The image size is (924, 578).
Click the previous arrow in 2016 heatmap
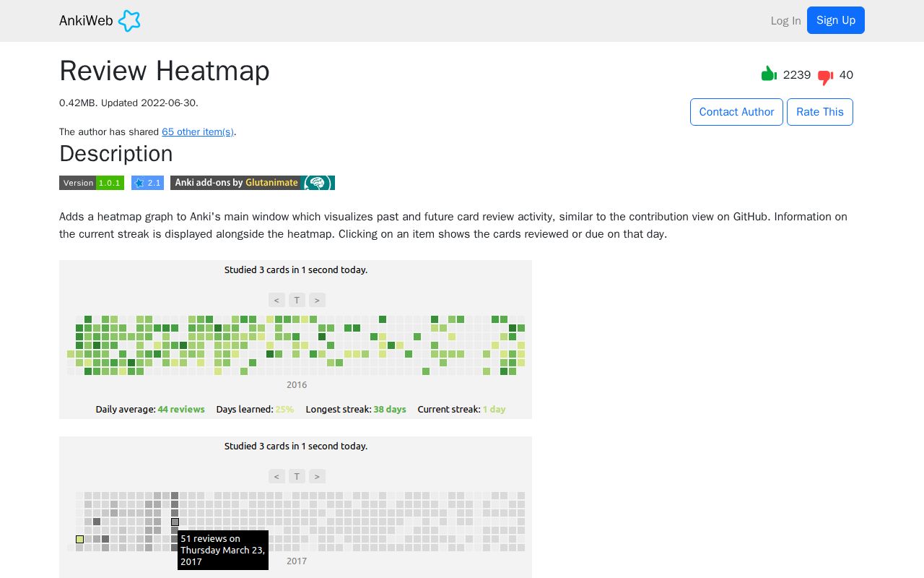[276, 300]
